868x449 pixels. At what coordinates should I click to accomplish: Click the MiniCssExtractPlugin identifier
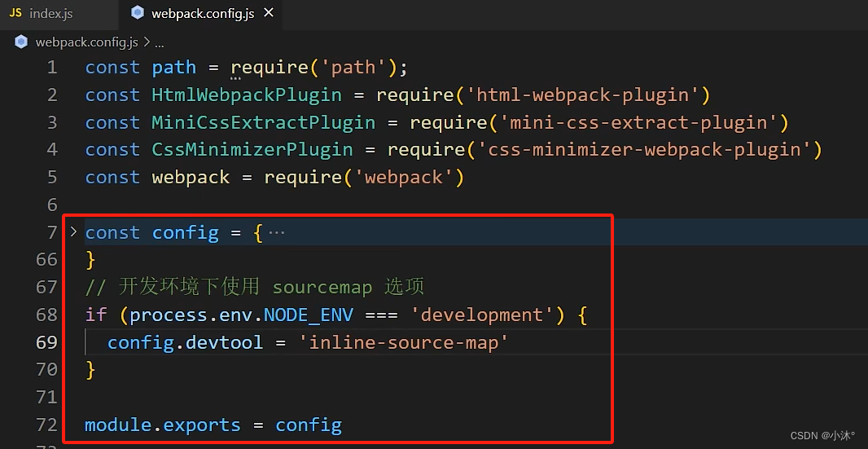264,123
